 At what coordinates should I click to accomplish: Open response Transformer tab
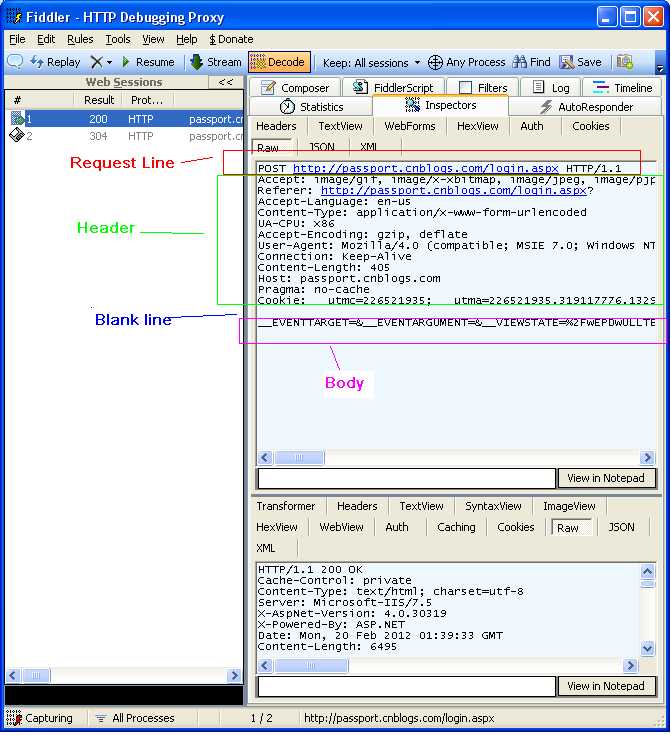click(286, 506)
